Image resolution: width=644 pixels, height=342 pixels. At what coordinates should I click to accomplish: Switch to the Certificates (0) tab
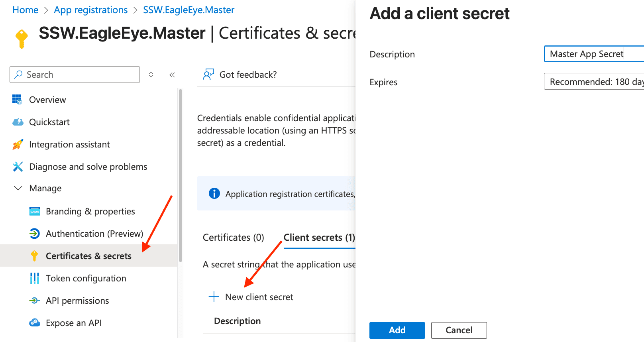(234, 238)
